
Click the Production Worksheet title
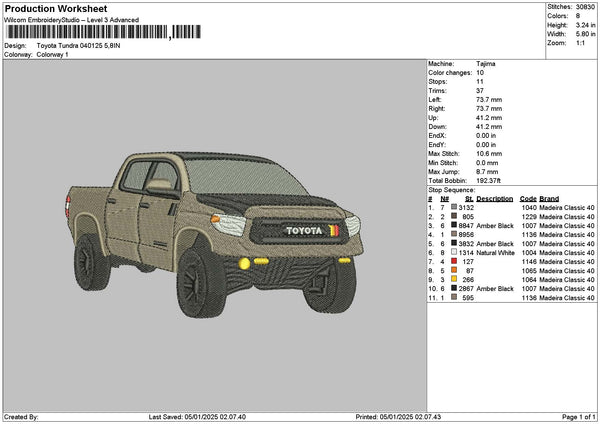[56, 8]
